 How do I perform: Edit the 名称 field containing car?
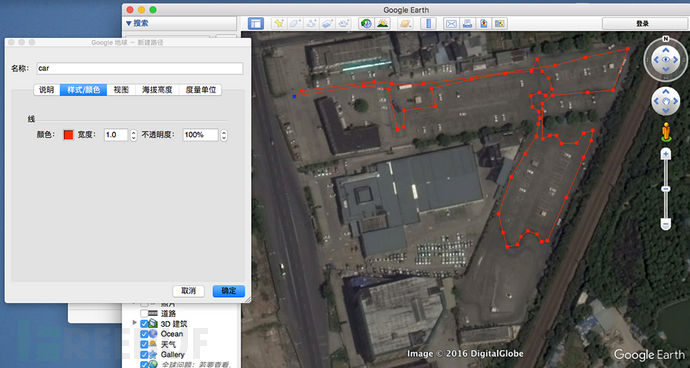tap(139, 68)
